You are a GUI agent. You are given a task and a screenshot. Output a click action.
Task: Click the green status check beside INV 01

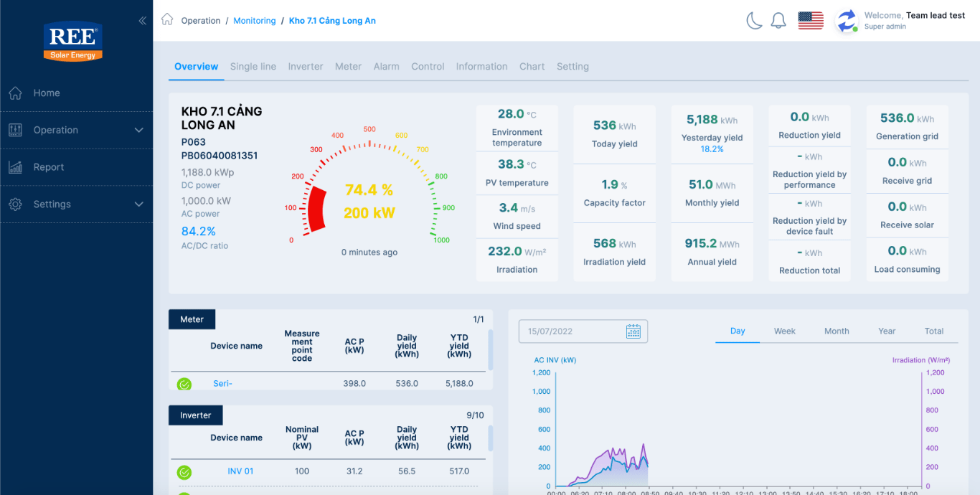click(184, 473)
